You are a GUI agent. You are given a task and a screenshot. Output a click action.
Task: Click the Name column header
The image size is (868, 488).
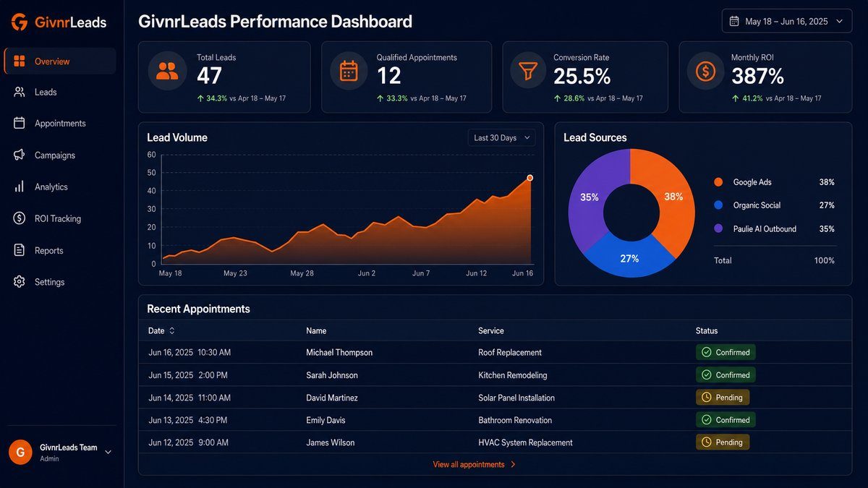coord(316,330)
